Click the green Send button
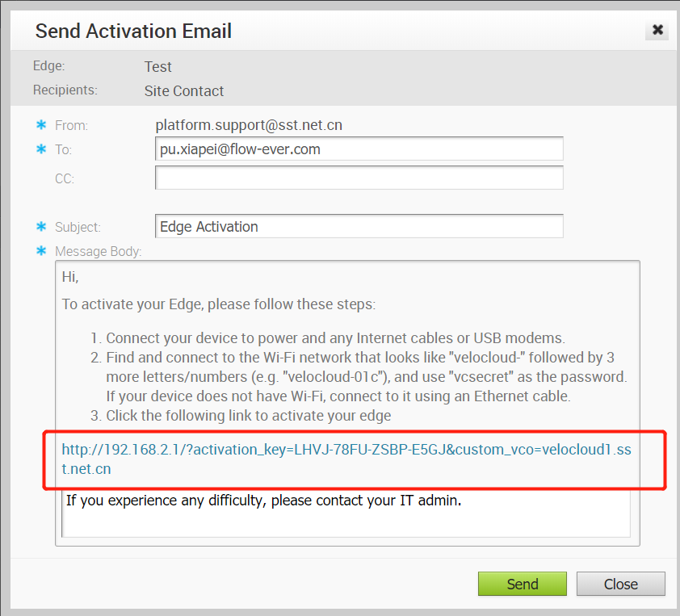The height and width of the screenshot is (616, 680). click(523, 584)
